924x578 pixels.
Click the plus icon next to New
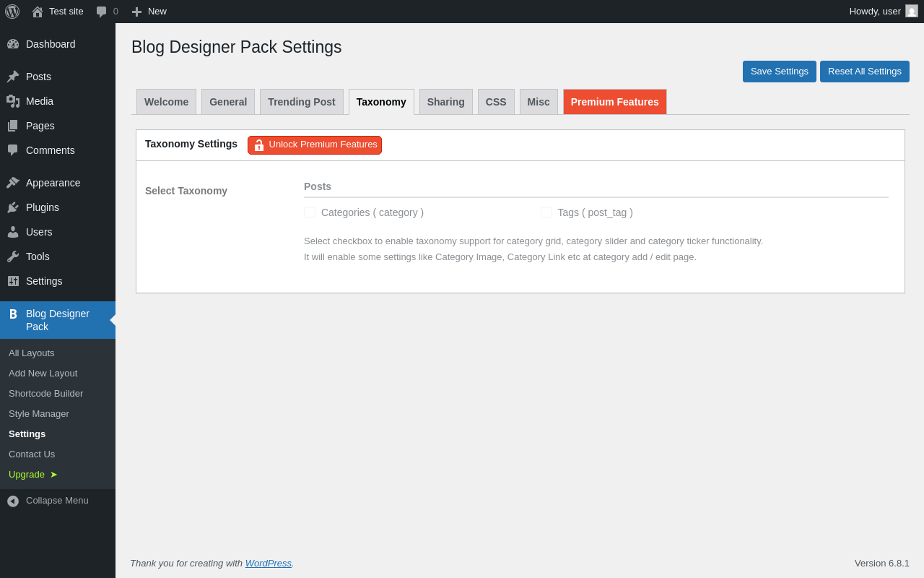(x=136, y=12)
